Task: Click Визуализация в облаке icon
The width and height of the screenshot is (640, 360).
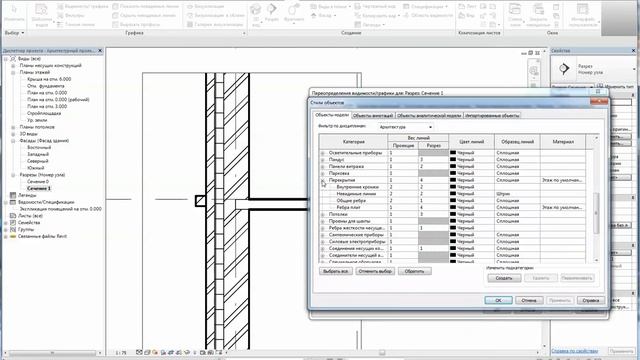Action: click(x=190, y=16)
